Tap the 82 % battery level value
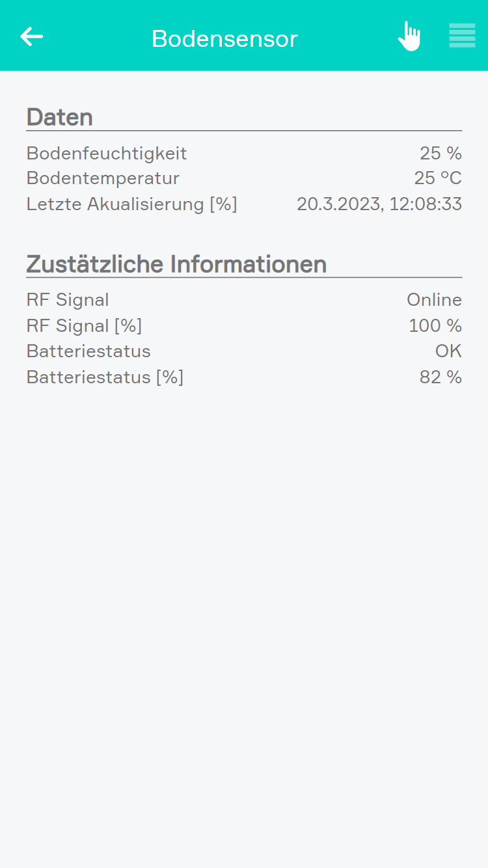Viewport: 488px width, 868px height. [441, 377]
